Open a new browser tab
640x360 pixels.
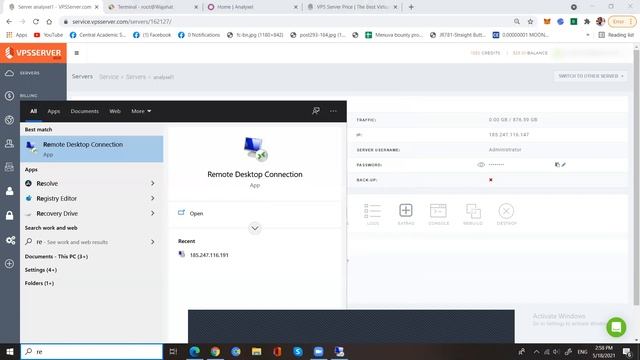click(411, 7)
